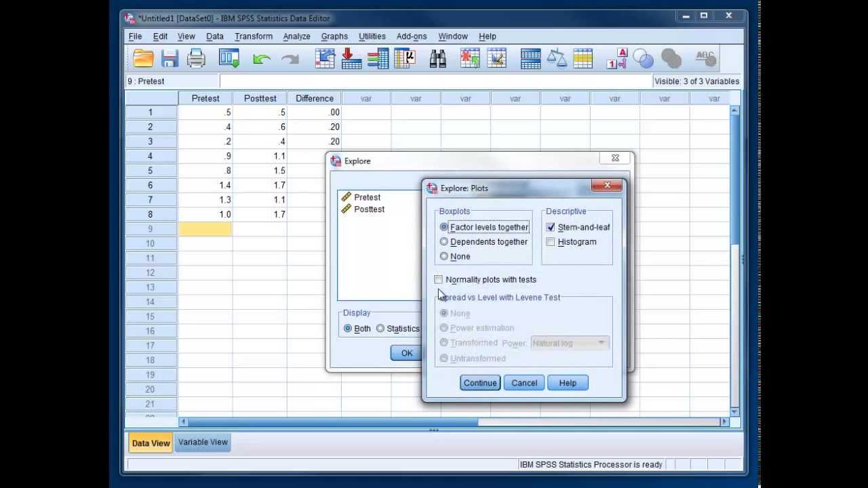Undo the last action with green arrow
Image resolution: width=868 pixels, height=488 pixels.
tap(262, 60)
